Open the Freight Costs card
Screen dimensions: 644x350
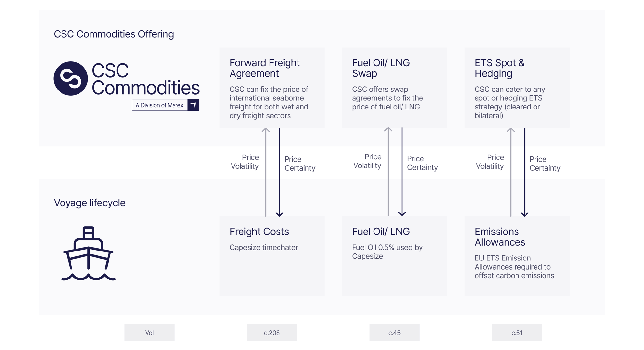pos(272,256)
